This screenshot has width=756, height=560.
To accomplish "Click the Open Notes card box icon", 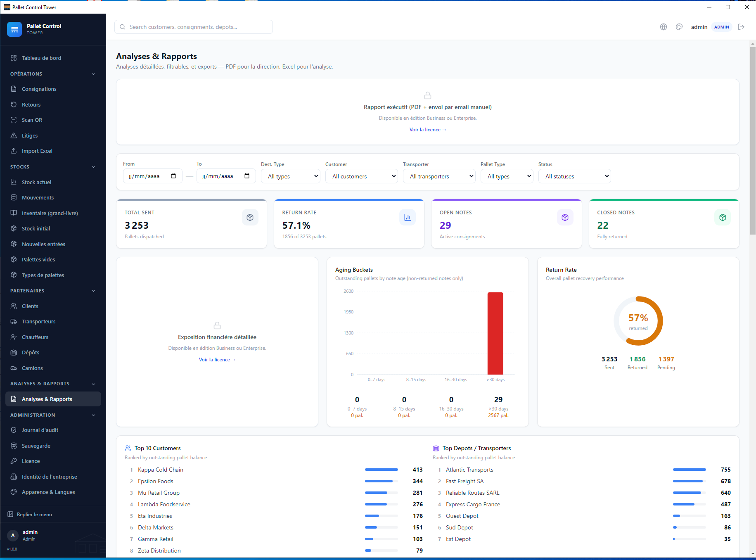I will 565,217.
